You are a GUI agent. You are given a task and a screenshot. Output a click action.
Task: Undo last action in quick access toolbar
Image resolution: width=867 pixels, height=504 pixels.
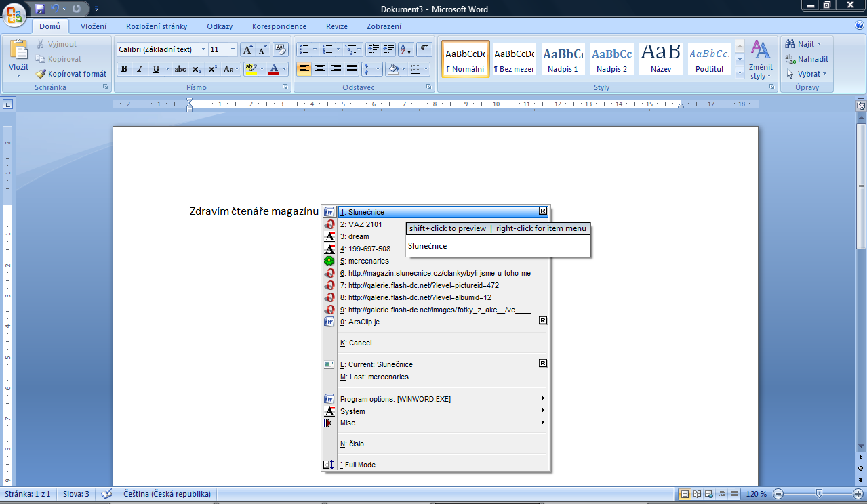point(56,9)
